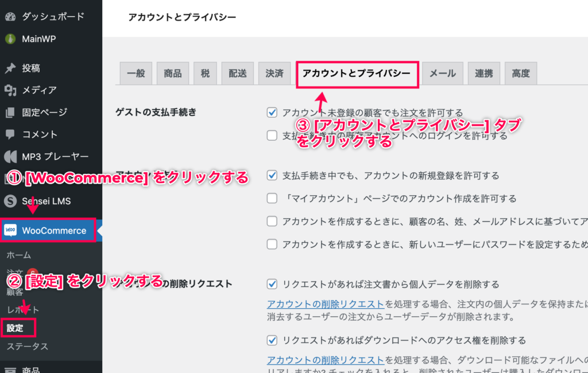Select アカウントとプライバシー tab

[x=357, y=73]
